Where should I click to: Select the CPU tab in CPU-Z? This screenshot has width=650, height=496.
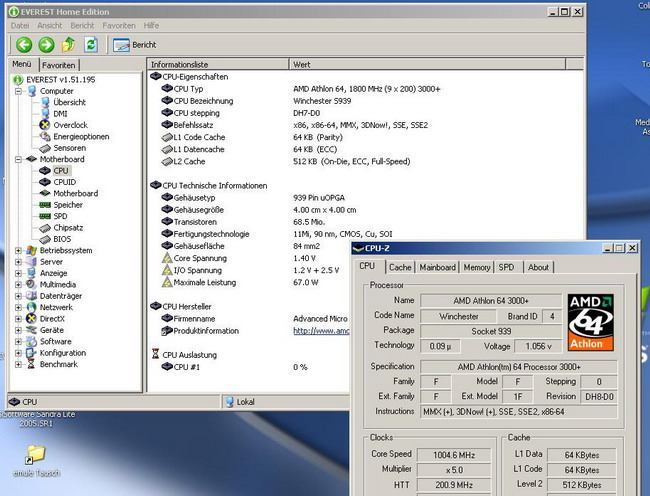[367, 266]
